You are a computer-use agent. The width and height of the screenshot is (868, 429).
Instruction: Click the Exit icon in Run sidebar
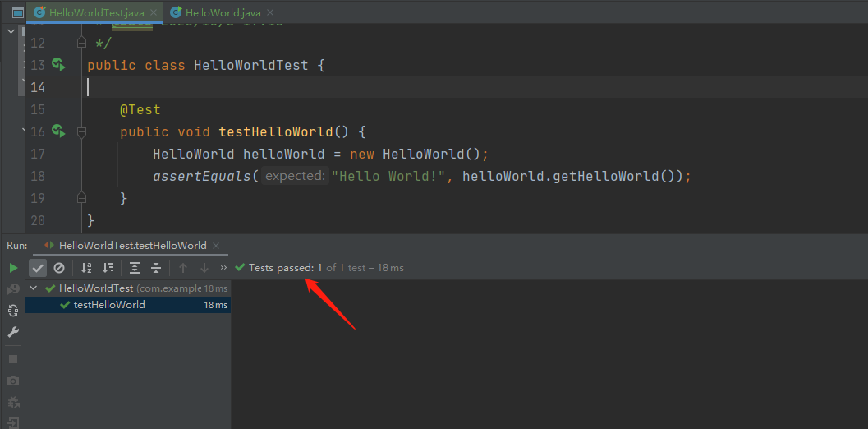(x=13, y=422)
